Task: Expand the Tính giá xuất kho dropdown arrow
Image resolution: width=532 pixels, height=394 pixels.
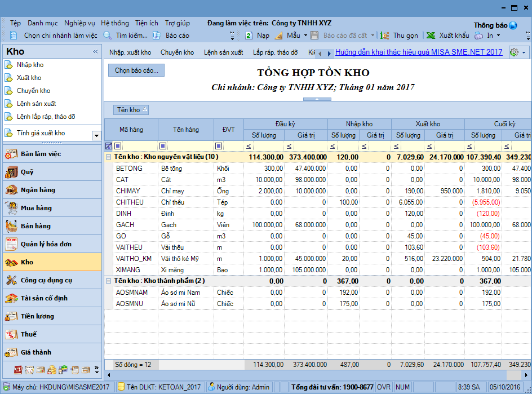Action: pyautogui.click(x=96, y=135)
